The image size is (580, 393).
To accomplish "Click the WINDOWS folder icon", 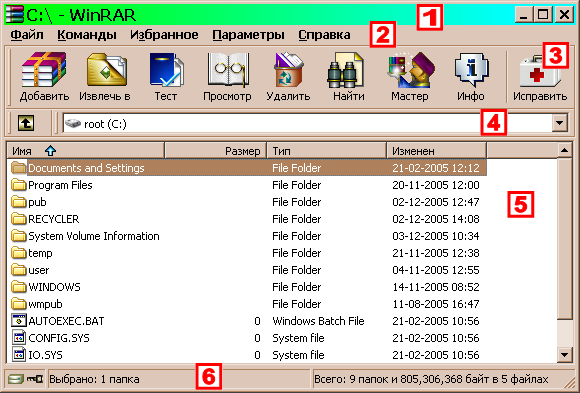I will click(x=18, y=286).
